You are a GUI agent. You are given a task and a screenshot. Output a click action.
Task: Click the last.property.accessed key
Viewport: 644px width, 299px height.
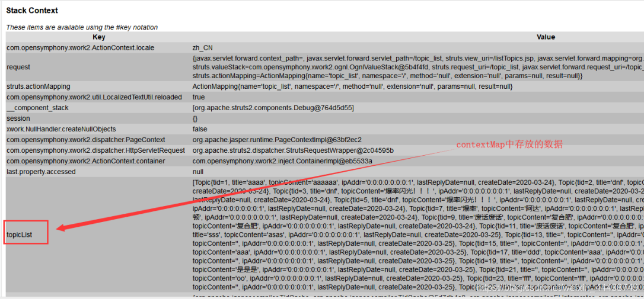[42, 172]
